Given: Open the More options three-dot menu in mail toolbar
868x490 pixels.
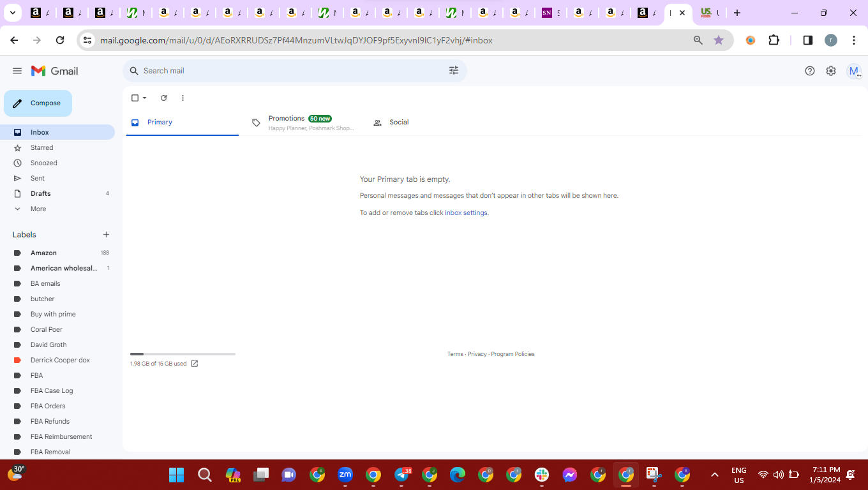Looking at the screenshot, I should pyautogui.click(x=183, y=98).
